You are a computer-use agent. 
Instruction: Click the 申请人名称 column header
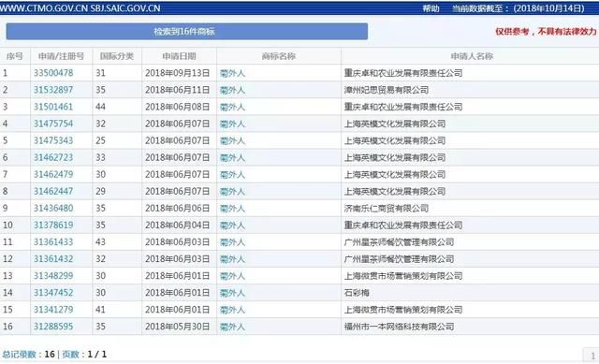[x=472, y=56]
